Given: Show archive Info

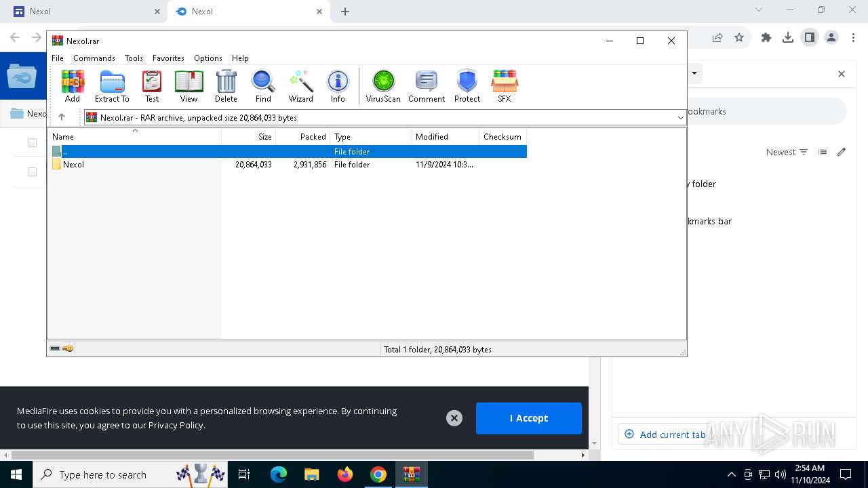Looking at the screenshot, I should click(x=338, y=86).
